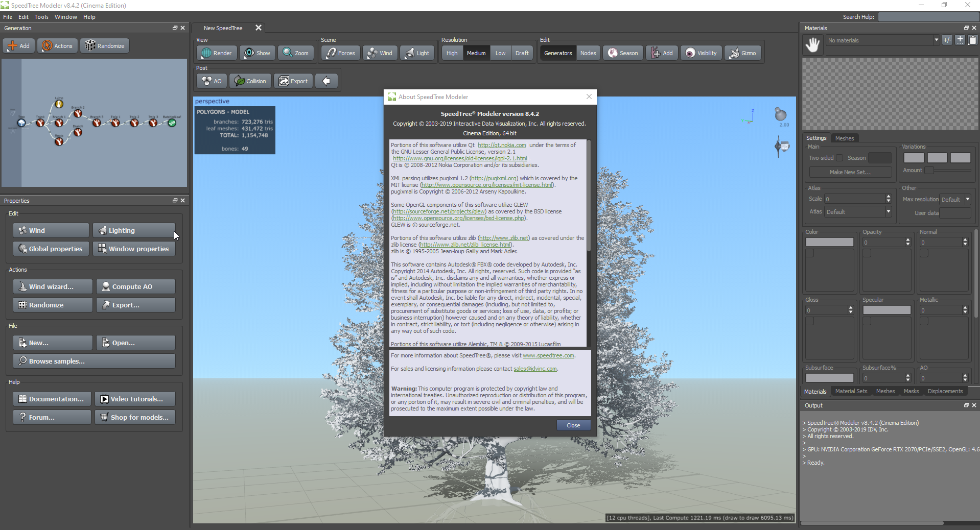
Task: Click the Search Help input field
Action: coord(928,17)
